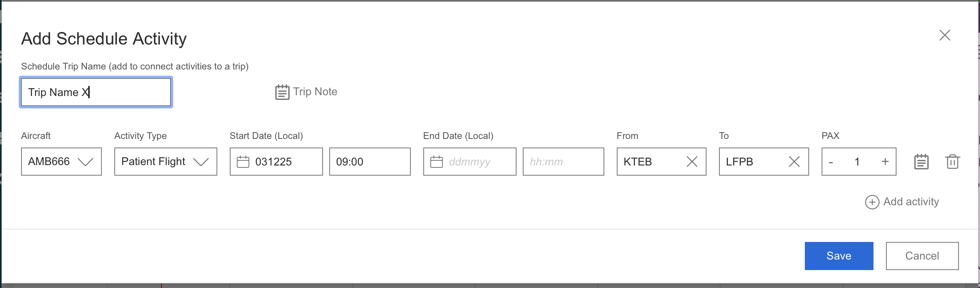This screenshot has width=980, height=288.
Task: Open the activity note icon beside PAX
Action: 921,162
